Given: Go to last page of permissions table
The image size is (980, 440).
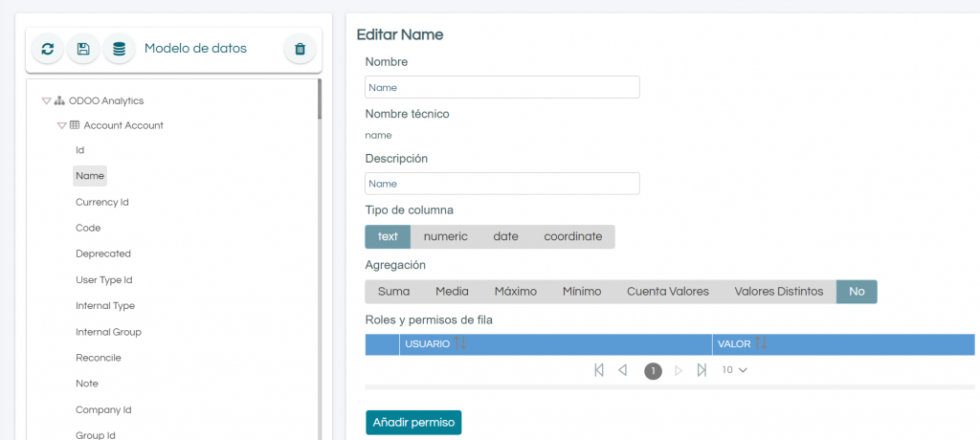Looking at the screenshot, I should (x=702, y=370).
